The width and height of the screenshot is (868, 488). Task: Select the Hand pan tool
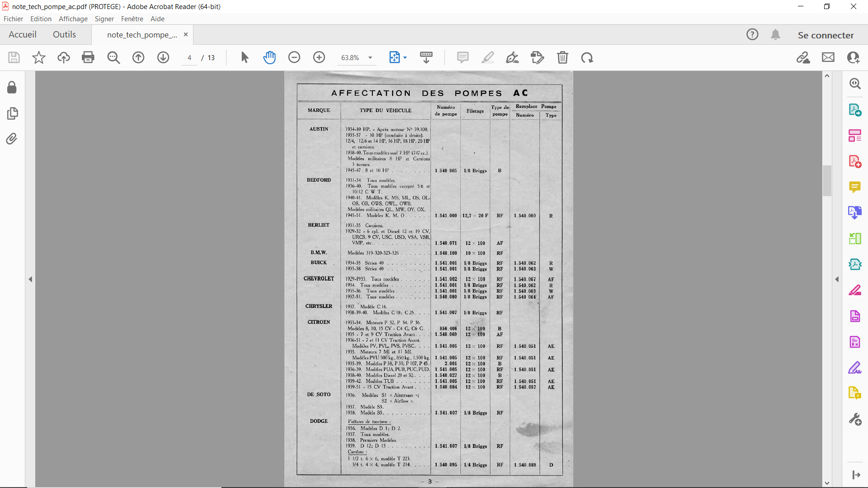click(x=269, y=57)
